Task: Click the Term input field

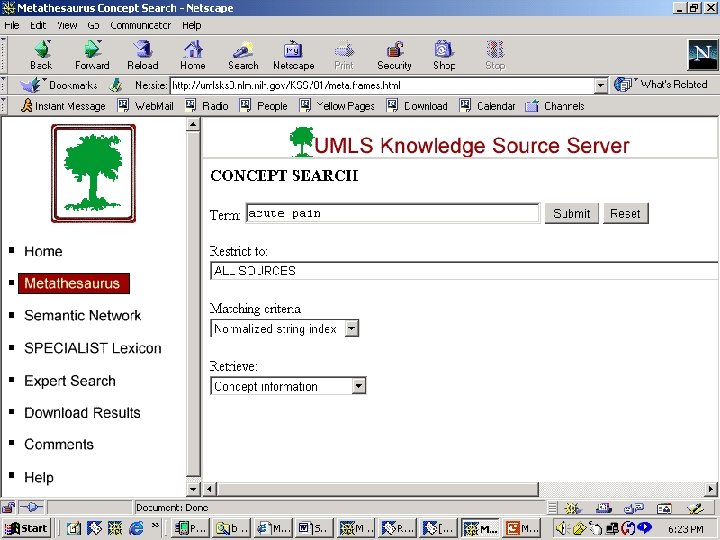Action: pos(393,214)
